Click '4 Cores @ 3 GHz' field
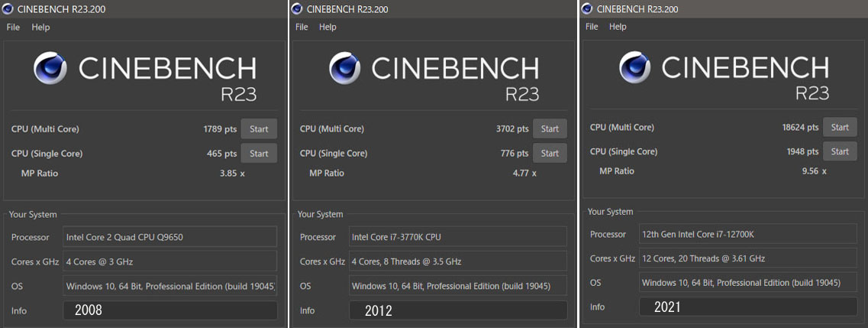 point(170,261)
